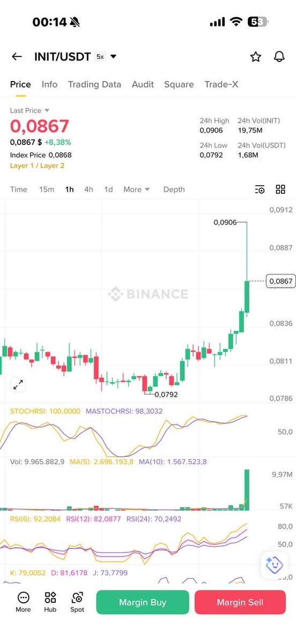The image size is (296, 644).
Task: Tap the large 0,0867 last price
Action: point(40,126)
